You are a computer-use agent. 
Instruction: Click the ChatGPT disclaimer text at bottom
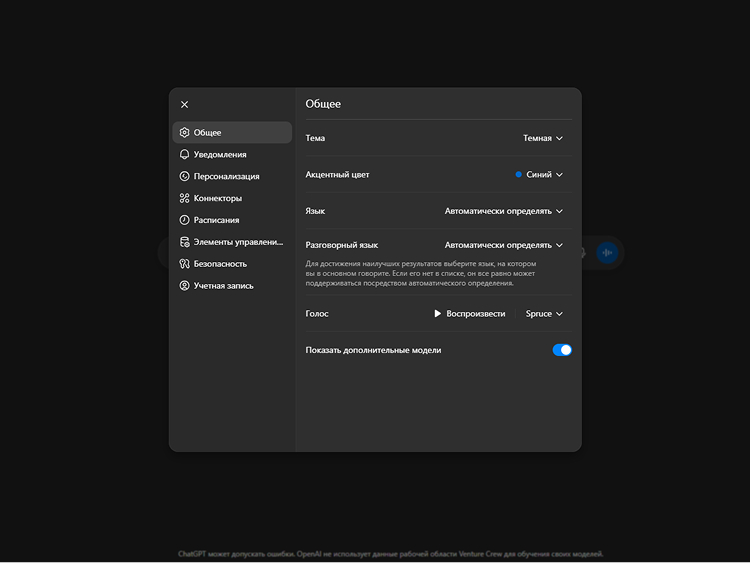tap(391, 554)
